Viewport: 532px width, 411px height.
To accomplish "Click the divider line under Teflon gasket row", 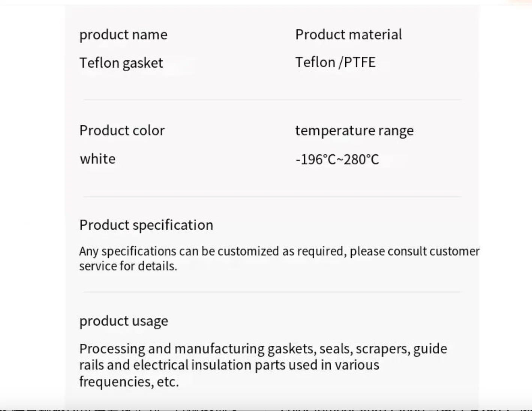I will point(272,100).
